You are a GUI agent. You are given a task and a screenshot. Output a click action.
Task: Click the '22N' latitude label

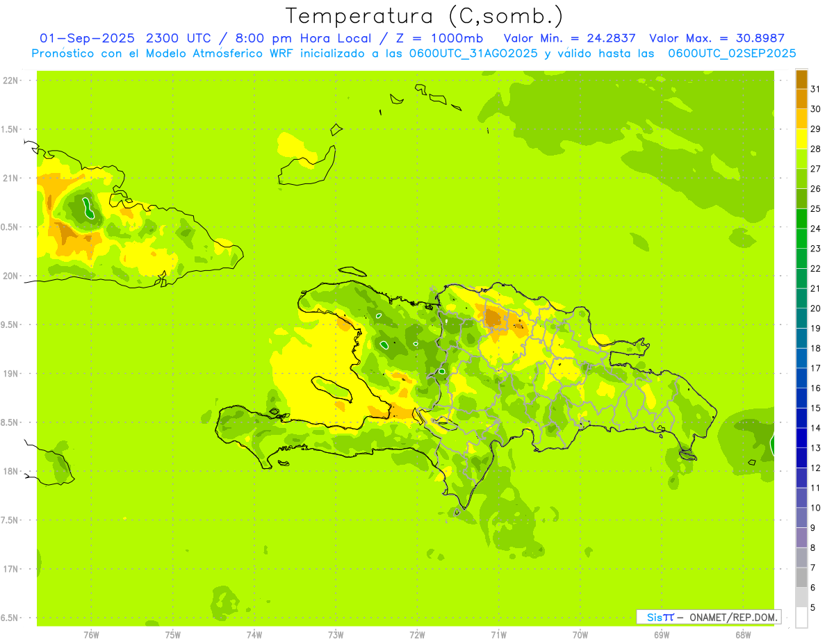11,81
